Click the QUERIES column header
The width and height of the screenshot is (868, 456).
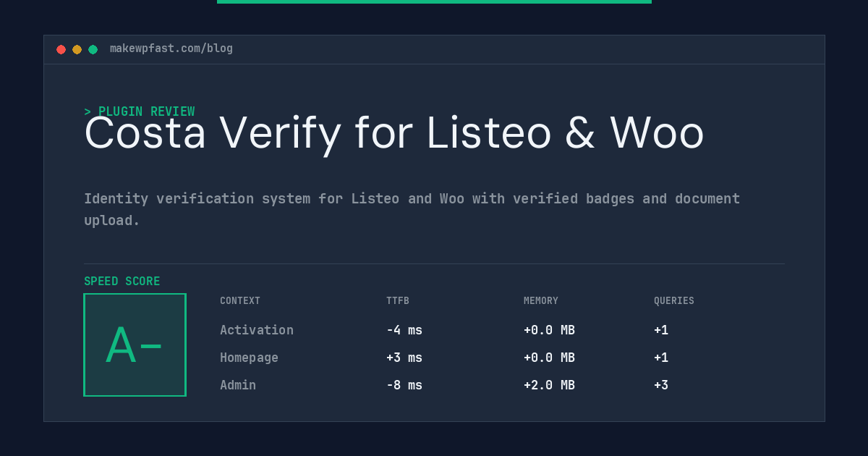tap(674, 301)
